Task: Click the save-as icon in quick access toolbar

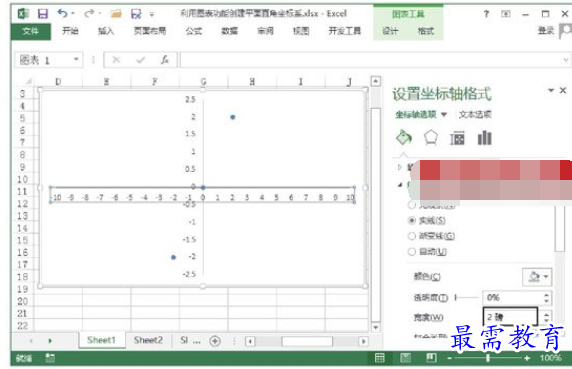Action: [136, 14]
